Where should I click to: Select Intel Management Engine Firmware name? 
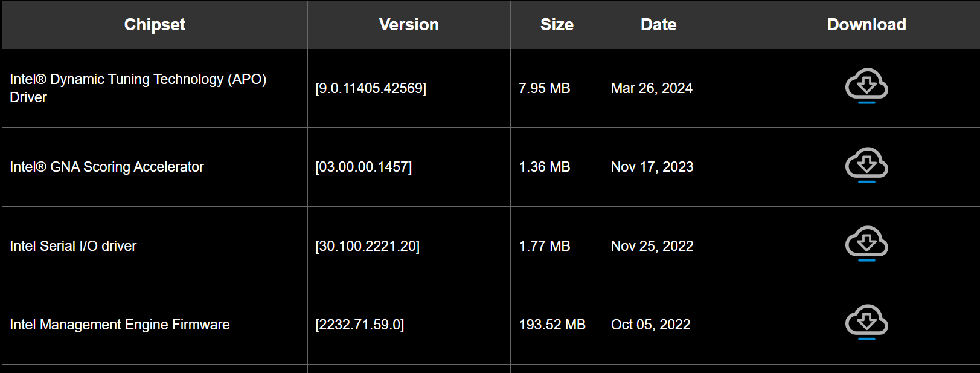pyautogui.click(x=120, y=325)
